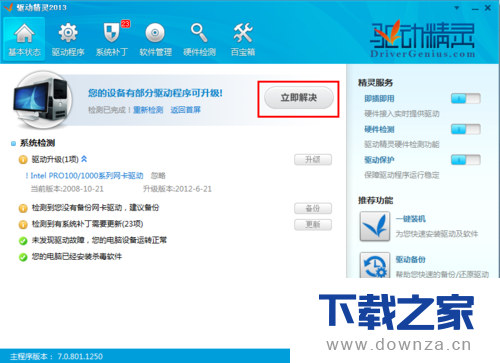The height and width of the screenshot is (363, 500).
Task: Toggle the 硬件检测 service switch
Action: (x=465, y=129)
